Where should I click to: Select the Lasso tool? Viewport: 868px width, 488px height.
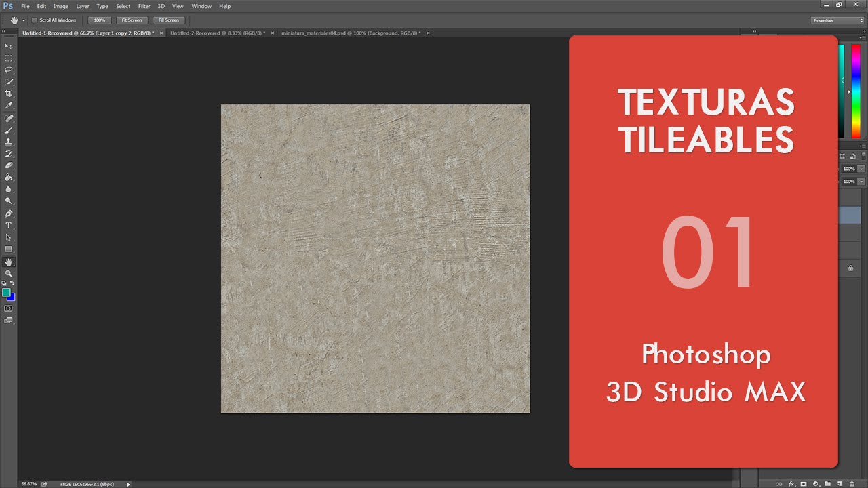pos(9,70)
